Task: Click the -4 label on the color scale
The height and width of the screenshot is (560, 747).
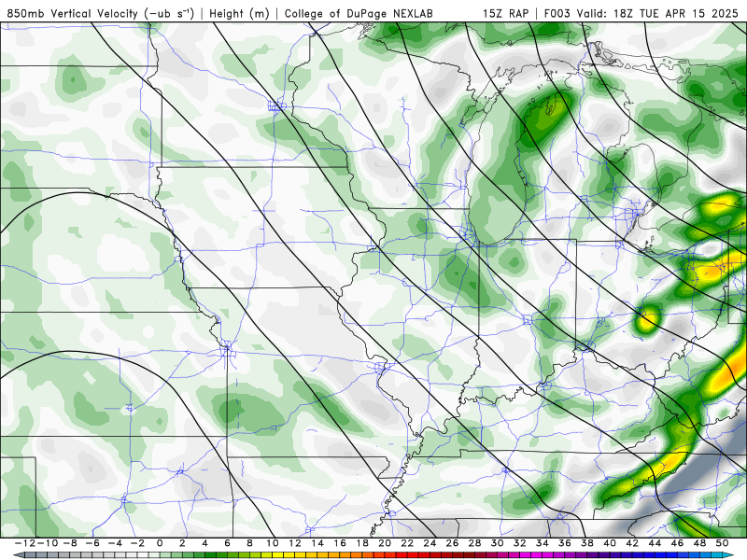Action: tap(115, 543)
